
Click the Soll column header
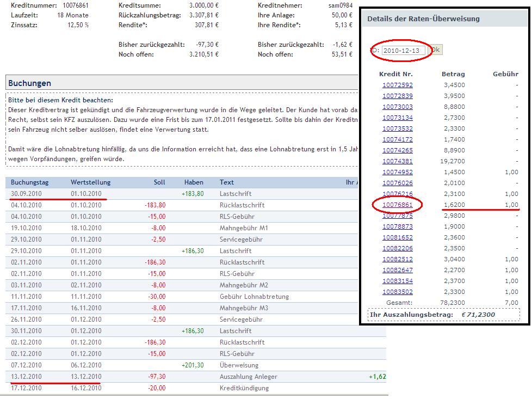[159, 182]
